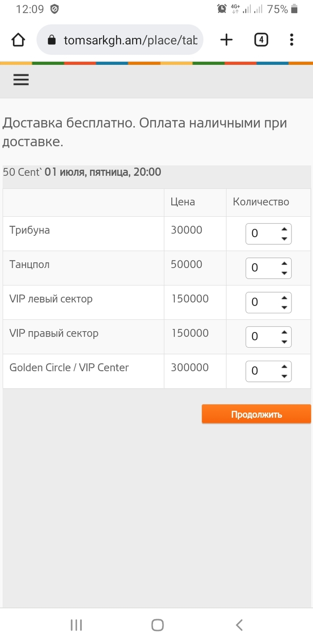Screen dimensions: 313x644
Task: Increase Golden Circle / VIP Center quantity
Action: pos(284,366)
